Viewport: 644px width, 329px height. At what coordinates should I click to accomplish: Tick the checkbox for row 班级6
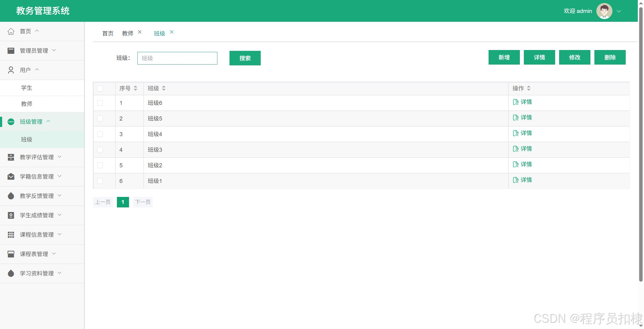100,103
